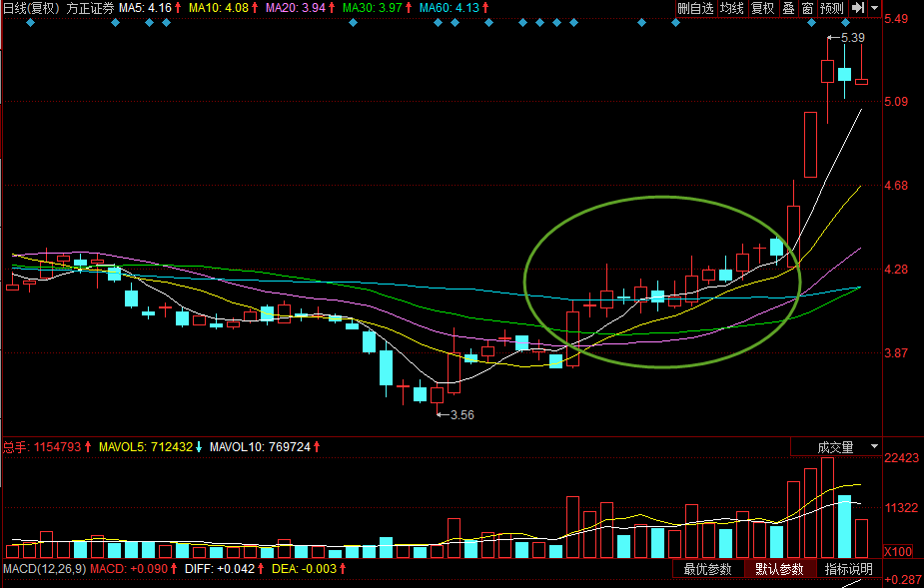Image resolution: width=924 pixels, height=588 pixels.
Task: Click the X100 volume multiplier box
Action: click(x=898, y=551)
